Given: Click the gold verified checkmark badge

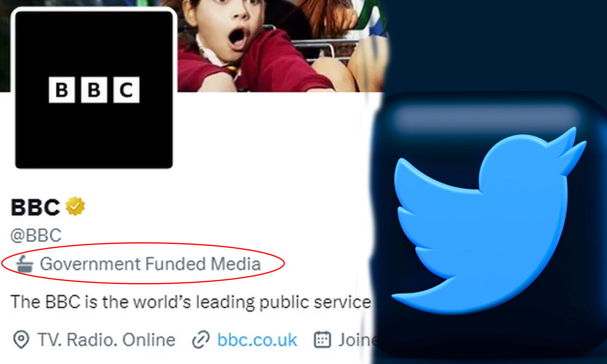Looking at the screenshot, I should point(75,206).
